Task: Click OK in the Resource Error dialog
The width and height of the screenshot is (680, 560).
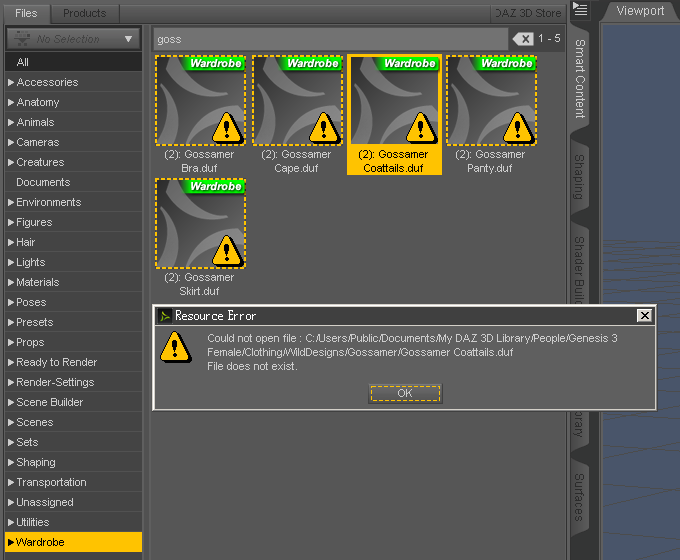Action: click(405, 393)
